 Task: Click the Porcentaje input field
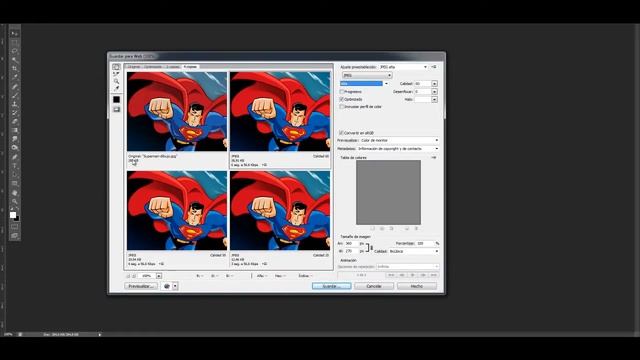425,243
